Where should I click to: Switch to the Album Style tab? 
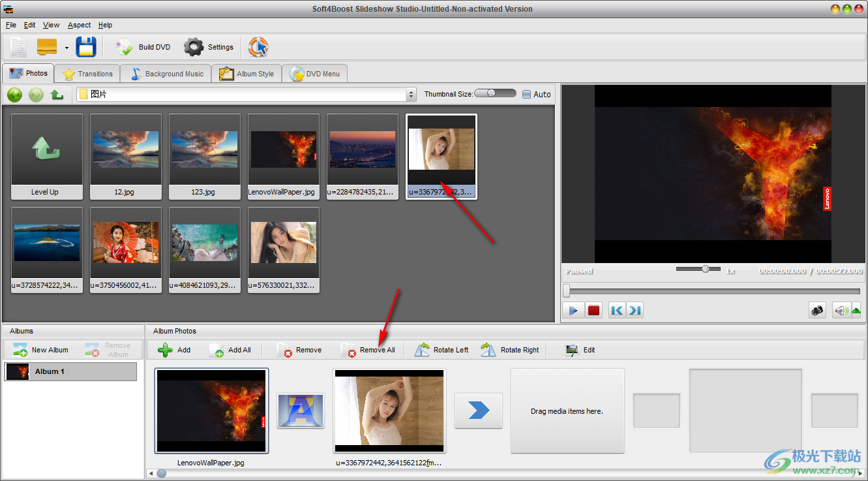[x=247, y=74]
